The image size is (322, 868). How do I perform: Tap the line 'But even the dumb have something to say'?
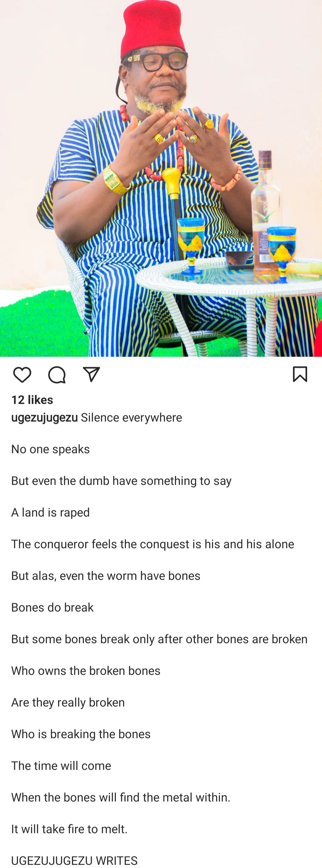pos(121,481)
